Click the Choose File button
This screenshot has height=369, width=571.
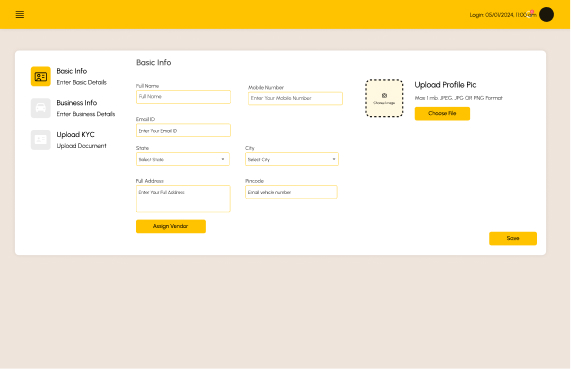(x=442, y=113)
